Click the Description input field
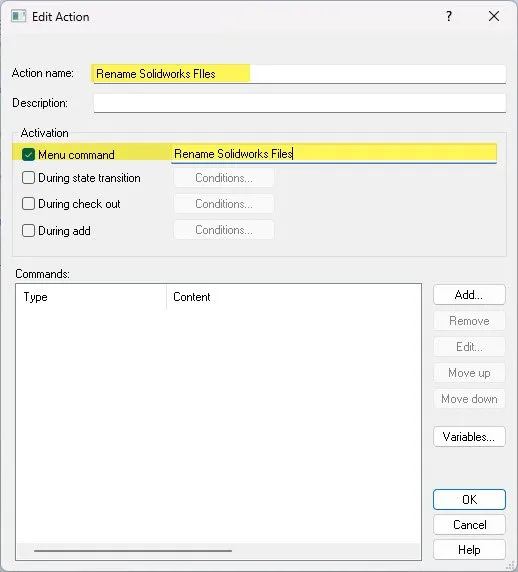This screenshot has height=572, width=518. coord(299,103)
